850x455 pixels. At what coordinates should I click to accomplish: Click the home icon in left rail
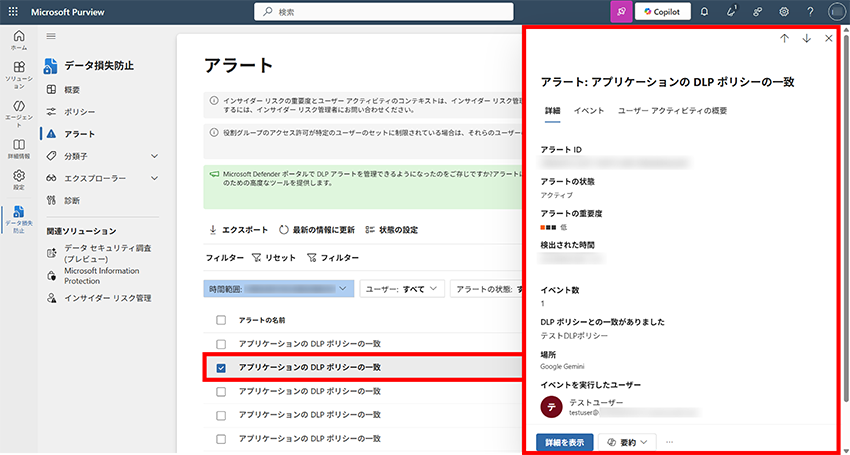point(19,40)
